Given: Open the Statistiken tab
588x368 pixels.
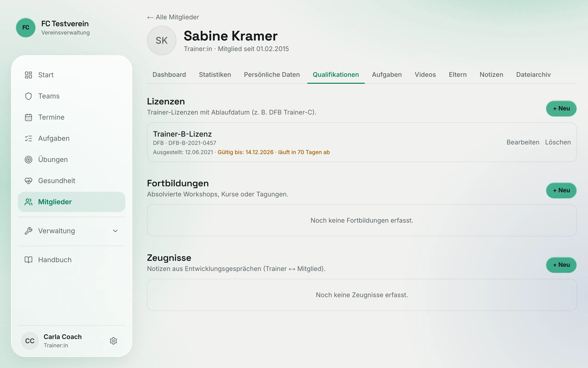Looking at the screenshot, I should pyautogui.click(x=215, y=75).
